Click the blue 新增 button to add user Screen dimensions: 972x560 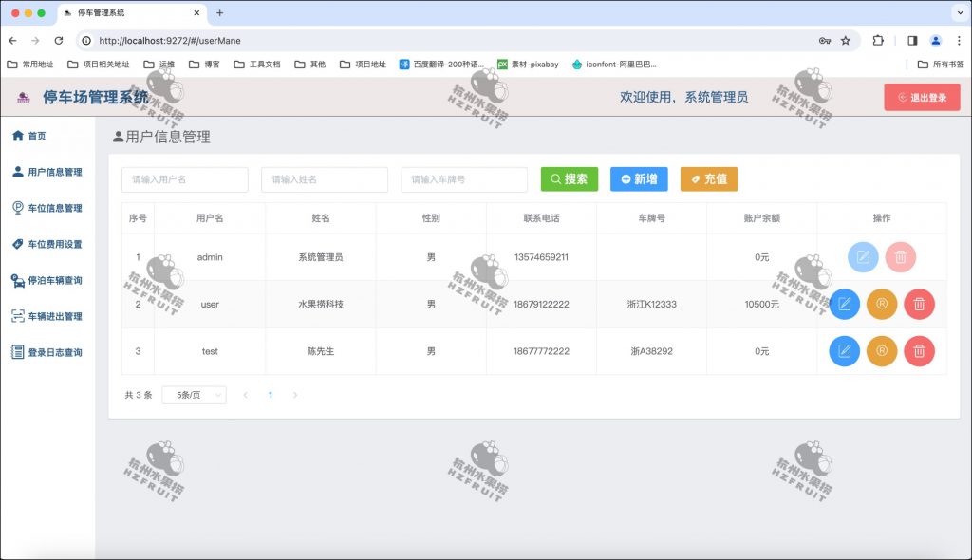coord(639,179)
